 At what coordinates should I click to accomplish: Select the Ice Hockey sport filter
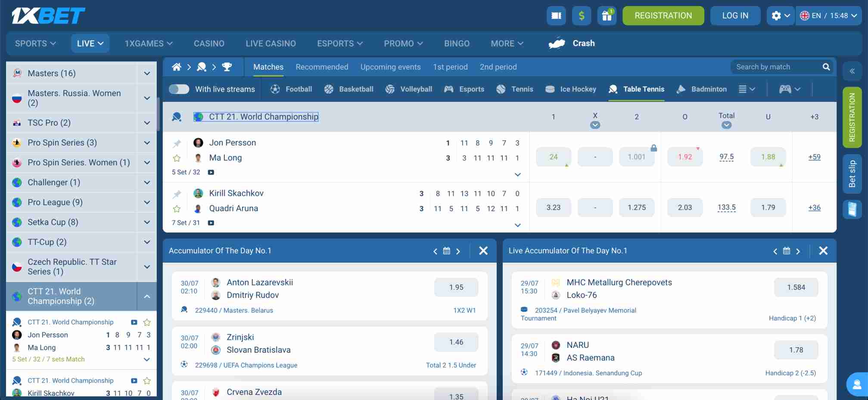[x=570, y=89]
